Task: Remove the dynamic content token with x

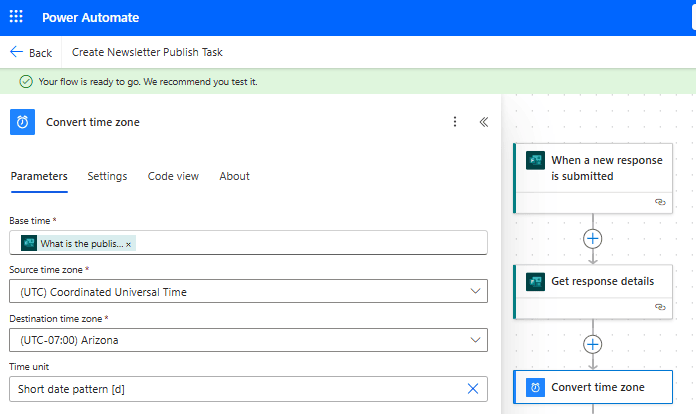Action: tap(128, 244)
